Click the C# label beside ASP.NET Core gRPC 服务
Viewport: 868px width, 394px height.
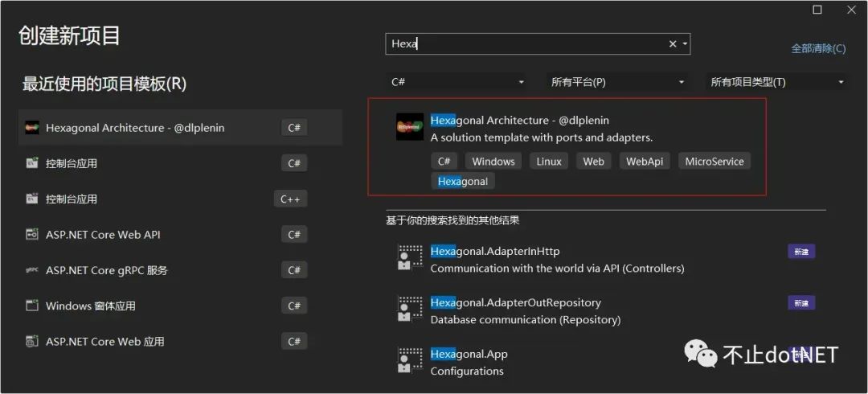pos(294,270)
